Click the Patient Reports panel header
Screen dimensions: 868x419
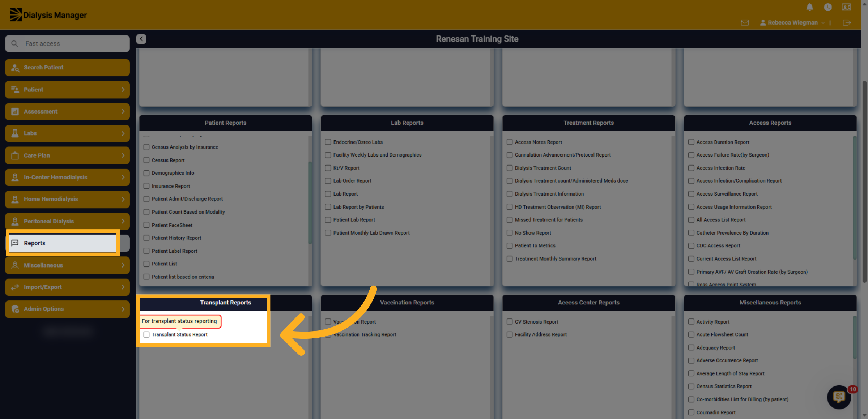click(225, 123)
